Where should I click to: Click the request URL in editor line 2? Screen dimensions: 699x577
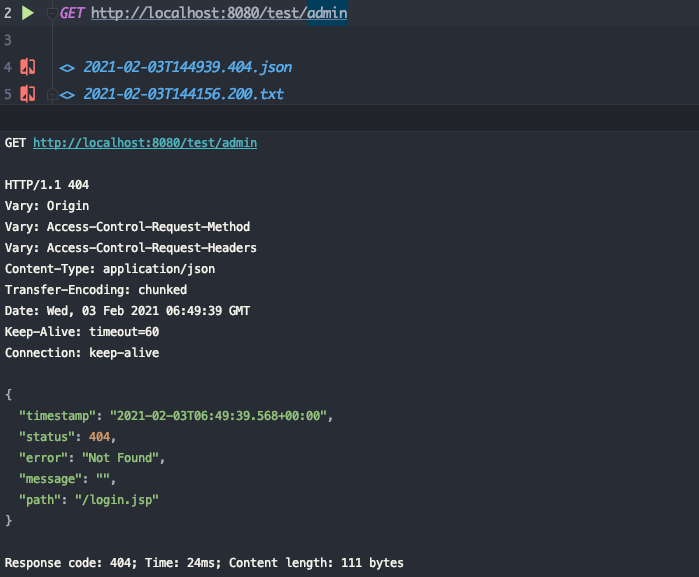(x=219, y=13)
